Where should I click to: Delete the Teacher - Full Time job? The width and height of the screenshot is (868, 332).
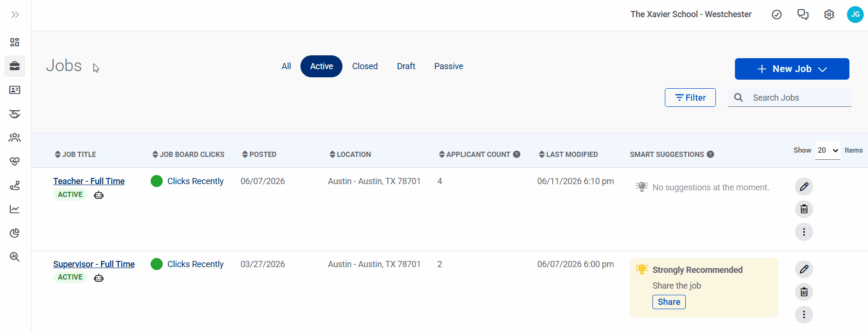point(804,209)
